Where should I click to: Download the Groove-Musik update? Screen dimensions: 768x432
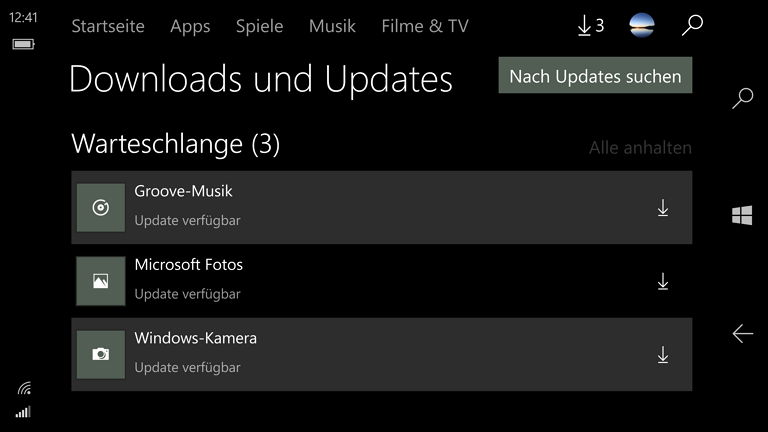click(x=663, y=208)
